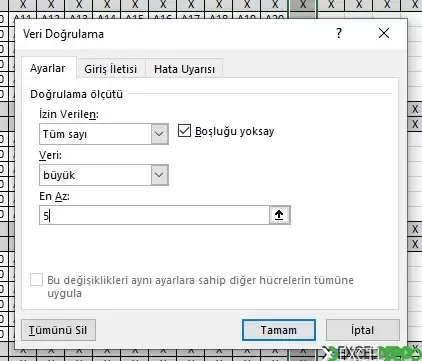Switch to the Giriş İletisi tab
This screenshot has width=422, height=361.
[111, 69]
